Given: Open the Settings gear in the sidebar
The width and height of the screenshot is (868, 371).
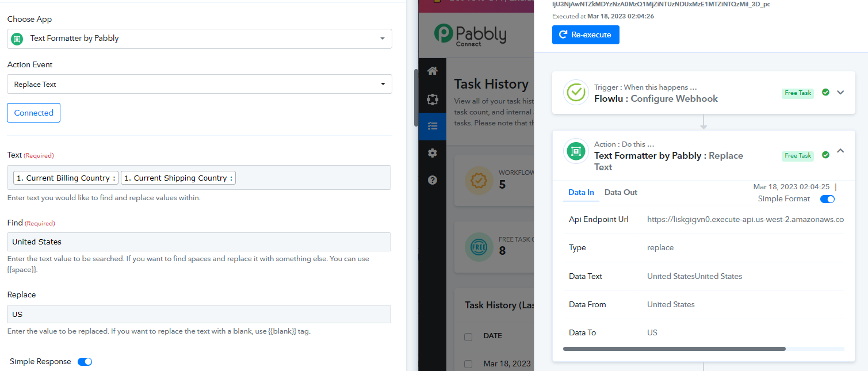Looking at the screenshot, I should tap(433, 153).
